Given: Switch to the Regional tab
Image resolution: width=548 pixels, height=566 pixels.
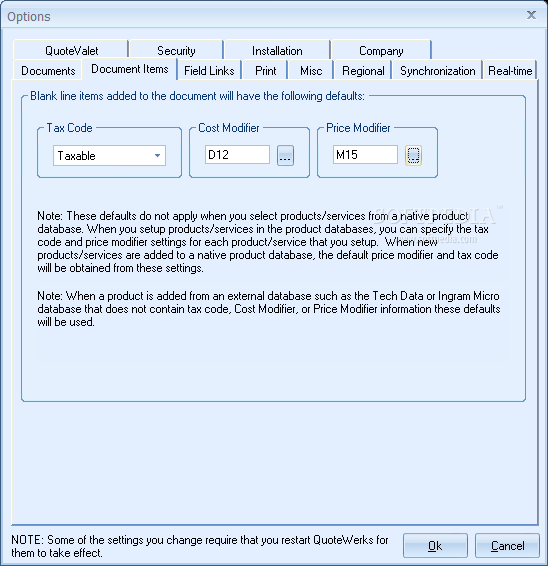Looking at the screenshot, I should point(363,70).
